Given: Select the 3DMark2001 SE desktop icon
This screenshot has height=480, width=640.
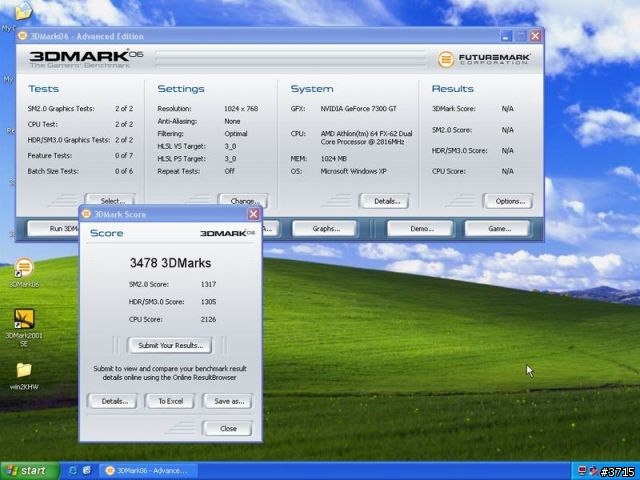Looking at the screenshot, I should click(24, 319).
